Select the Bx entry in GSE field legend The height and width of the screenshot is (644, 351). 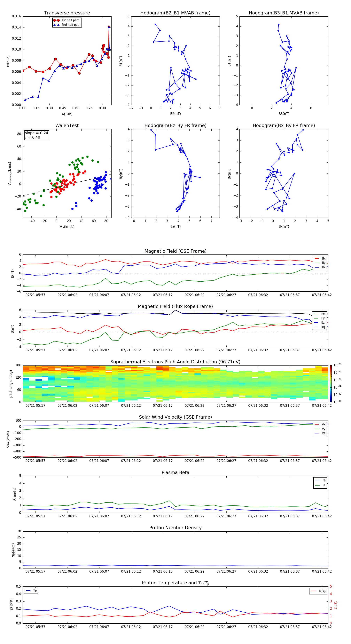[x=320, y=259]
